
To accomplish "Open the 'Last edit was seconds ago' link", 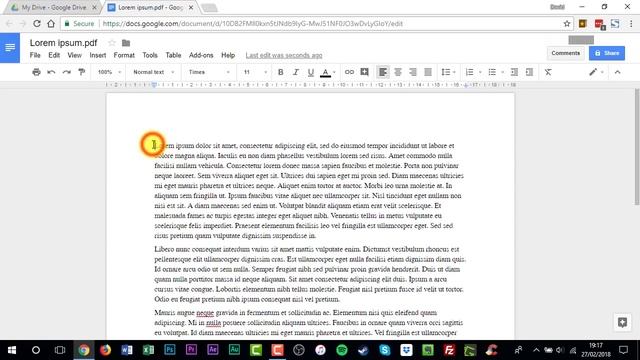I will point(284,55).
